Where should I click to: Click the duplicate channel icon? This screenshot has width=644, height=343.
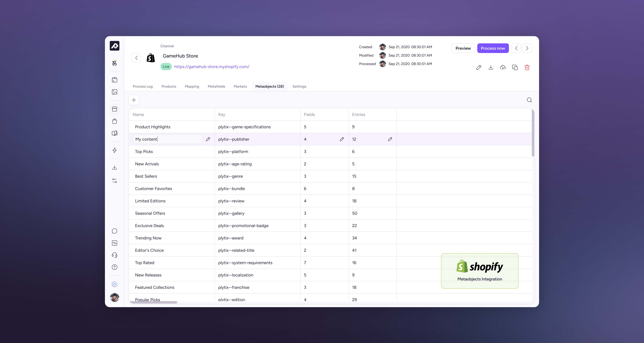tap(515, 67)
